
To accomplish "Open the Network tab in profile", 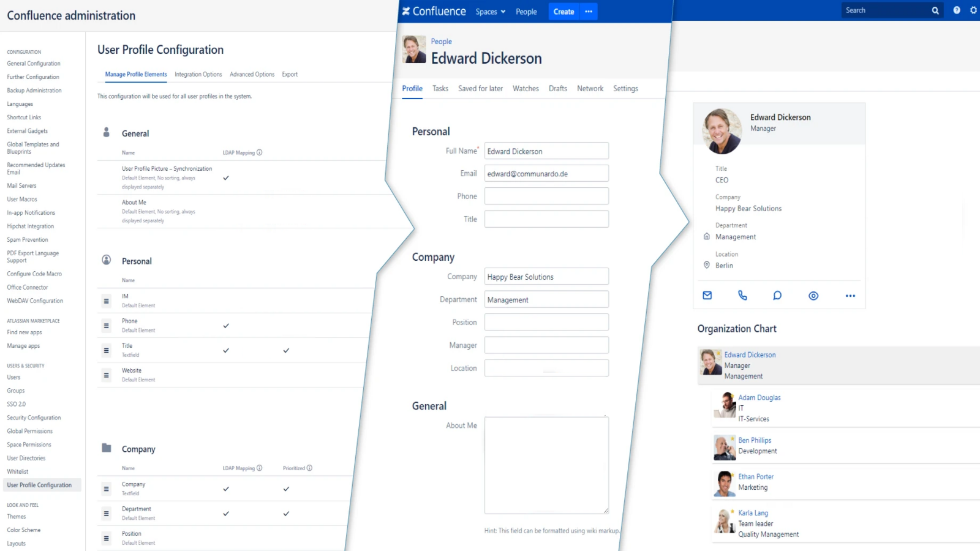I will (590, 89).
